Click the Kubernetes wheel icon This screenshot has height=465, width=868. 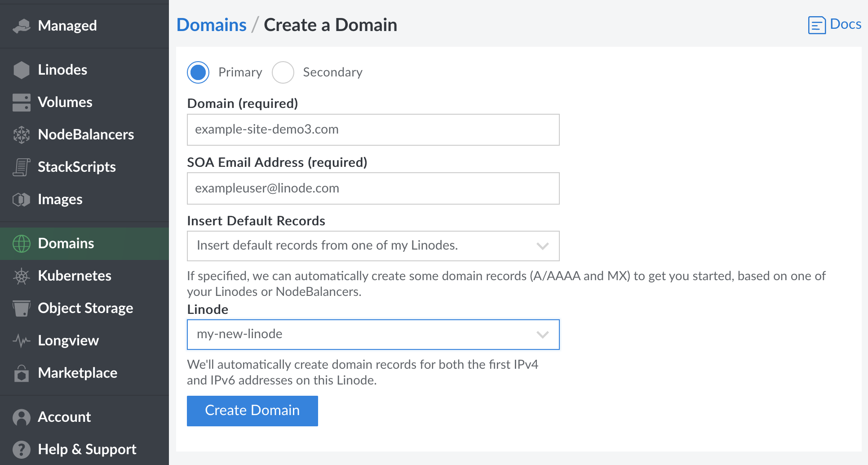point(21,276)
